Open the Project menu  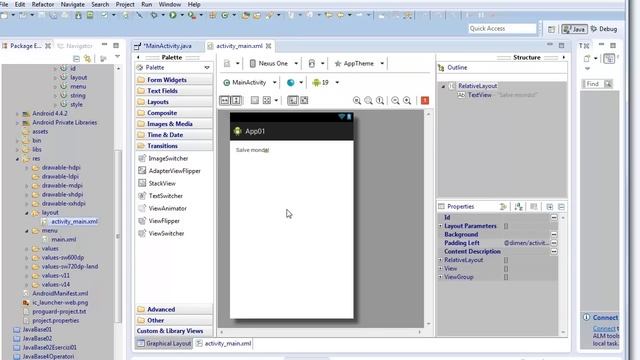(125, 4)
